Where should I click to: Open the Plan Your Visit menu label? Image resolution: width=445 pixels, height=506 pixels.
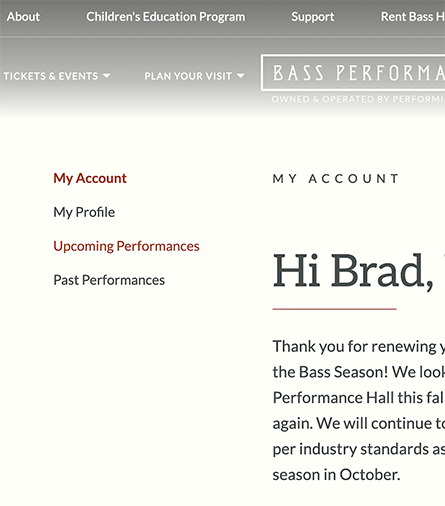[x=188, y=76]
